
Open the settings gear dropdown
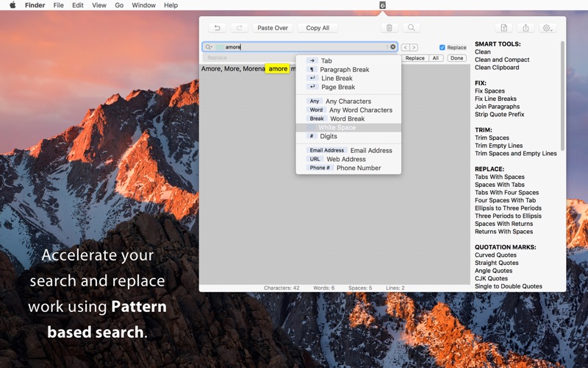tap(547, 28)
